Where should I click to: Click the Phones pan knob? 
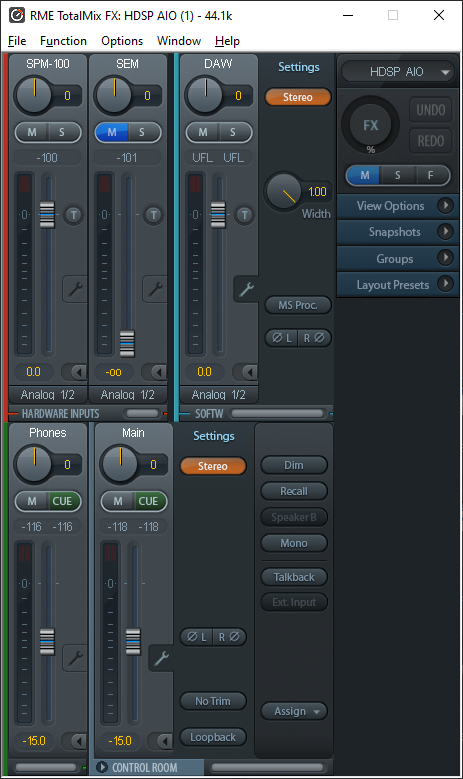34,464
